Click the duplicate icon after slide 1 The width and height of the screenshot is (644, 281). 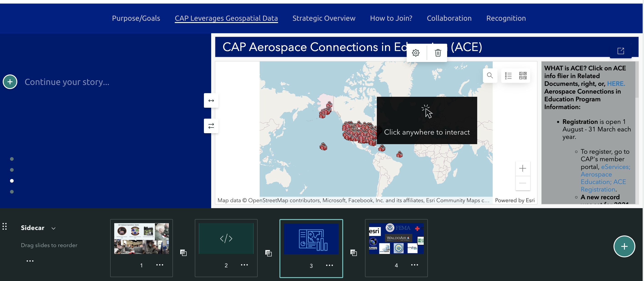tap(183, 253)
